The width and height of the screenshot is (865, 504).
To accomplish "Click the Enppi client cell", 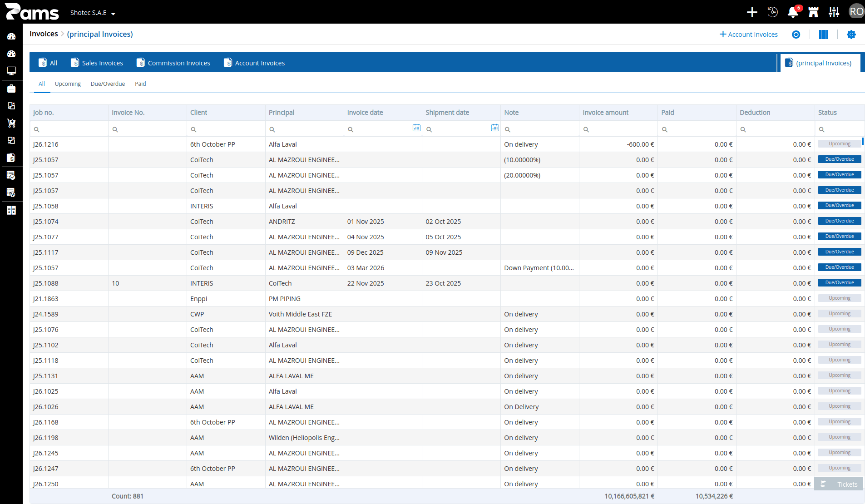I will point(226,299).
